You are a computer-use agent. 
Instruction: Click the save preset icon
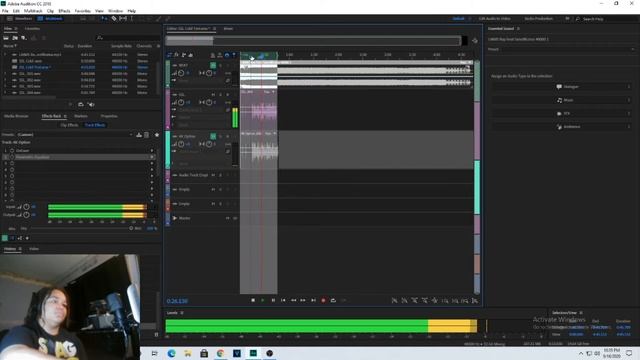coord(139,135)
